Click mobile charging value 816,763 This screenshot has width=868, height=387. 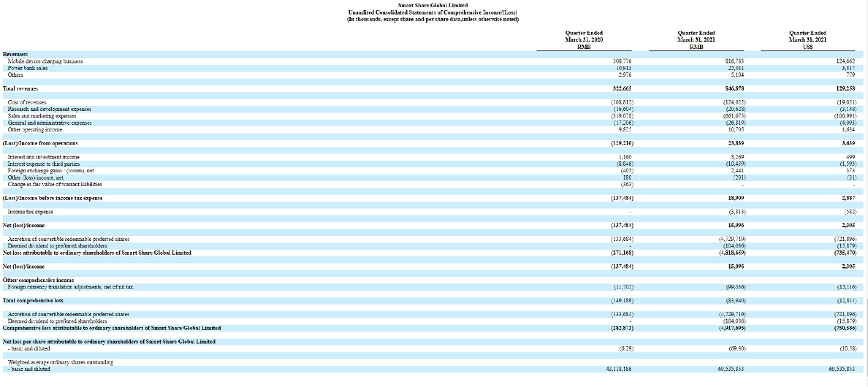[x=734, y=61]
